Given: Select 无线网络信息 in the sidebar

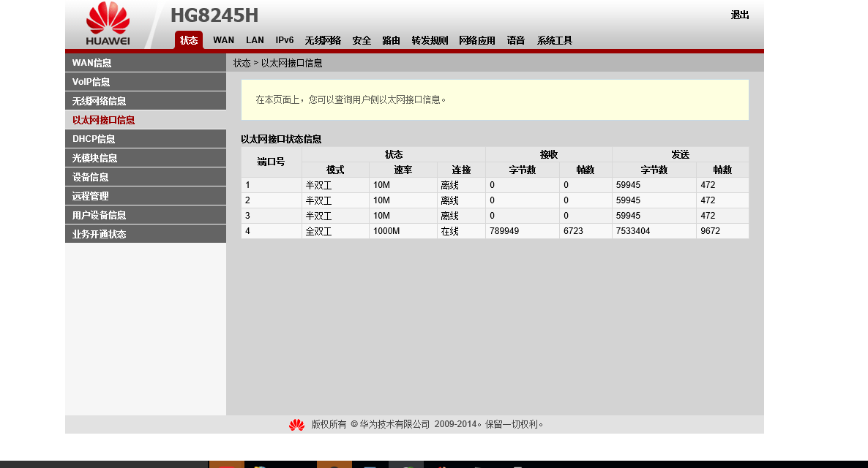Looking at the screenshot, I should point(146,101).
